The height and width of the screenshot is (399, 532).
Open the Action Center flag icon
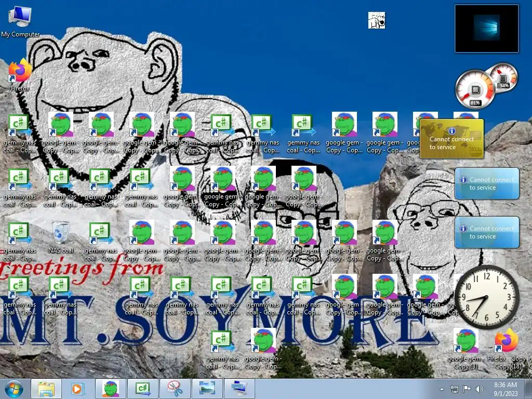[x=467, y=389]
